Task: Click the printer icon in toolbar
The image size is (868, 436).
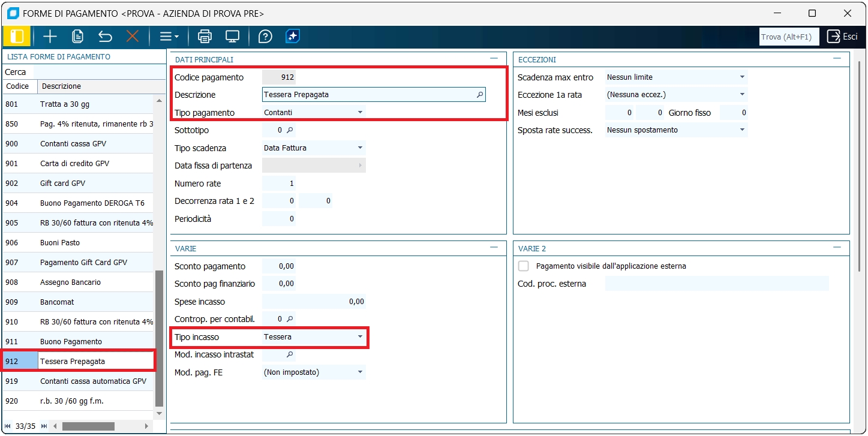Action: point(205,37)
